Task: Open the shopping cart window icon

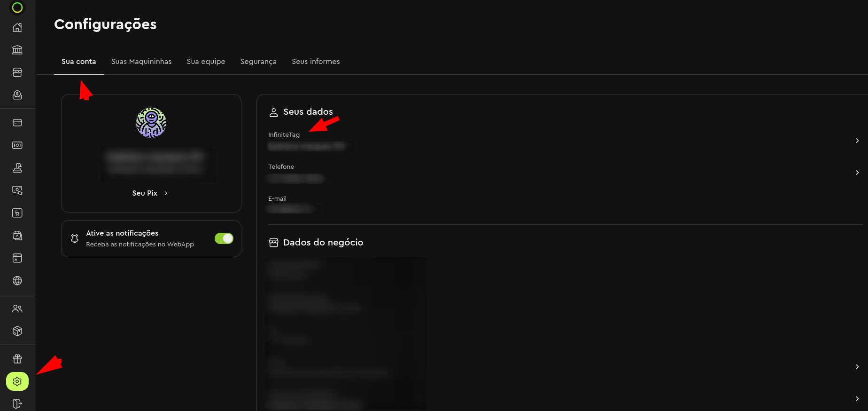Action: (17, 213)
